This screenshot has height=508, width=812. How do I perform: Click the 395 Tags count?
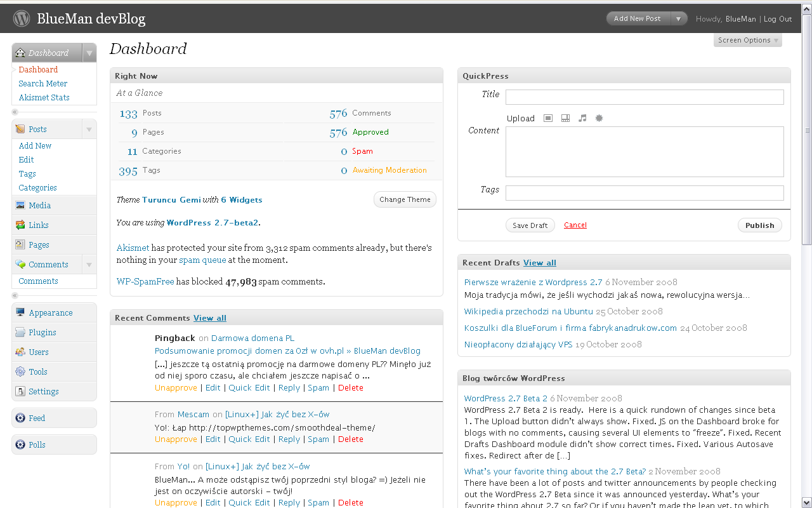(128, 171)
